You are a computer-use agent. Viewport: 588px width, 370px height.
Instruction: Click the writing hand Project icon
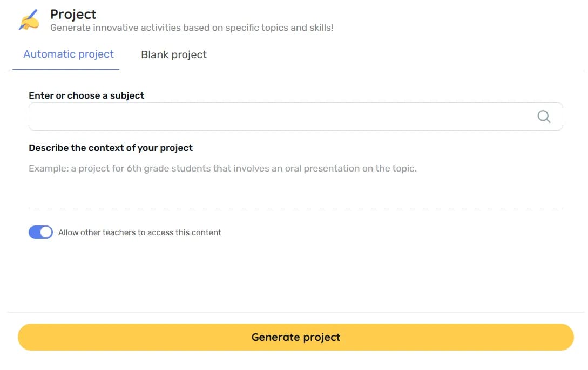[x=29, y=20]
